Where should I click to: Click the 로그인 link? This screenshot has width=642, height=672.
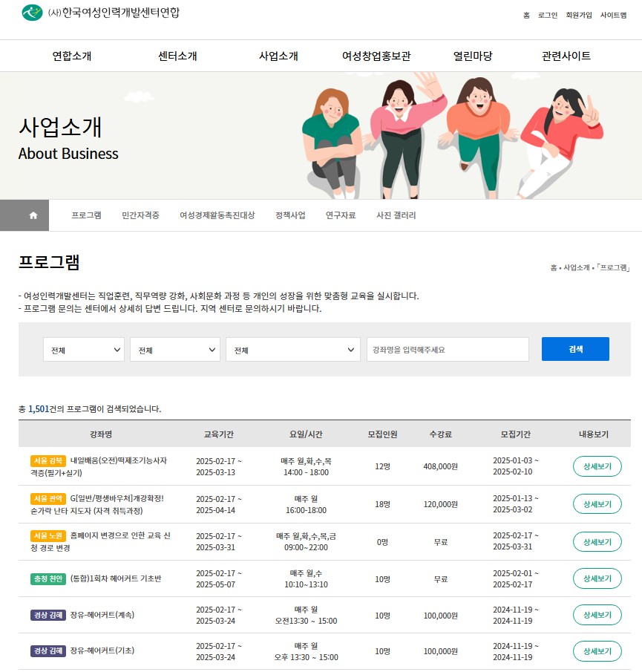coord(547,15)
